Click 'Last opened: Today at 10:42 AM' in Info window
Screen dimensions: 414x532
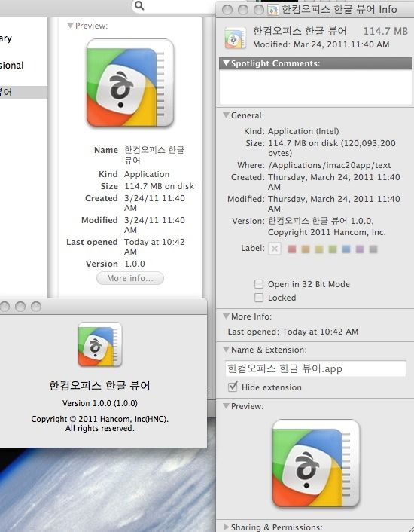click(x=293, y=332)
